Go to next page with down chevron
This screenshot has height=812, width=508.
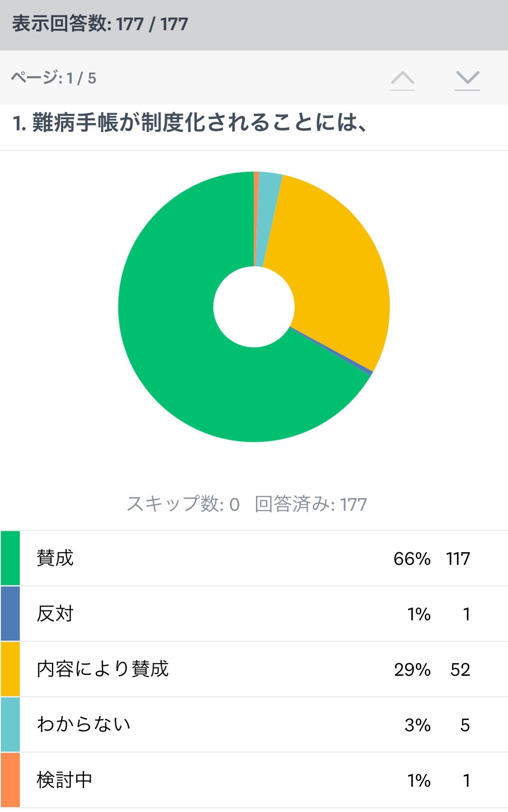(x=467, y=79)
